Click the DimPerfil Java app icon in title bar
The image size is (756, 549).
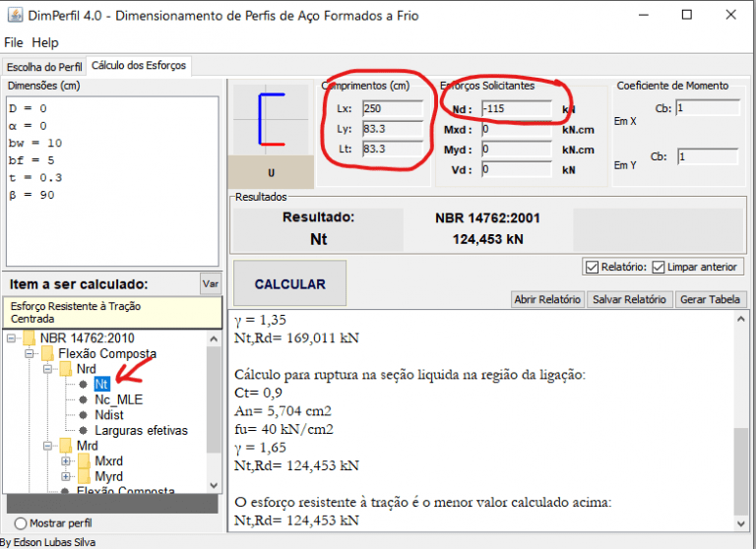(15, 15)
